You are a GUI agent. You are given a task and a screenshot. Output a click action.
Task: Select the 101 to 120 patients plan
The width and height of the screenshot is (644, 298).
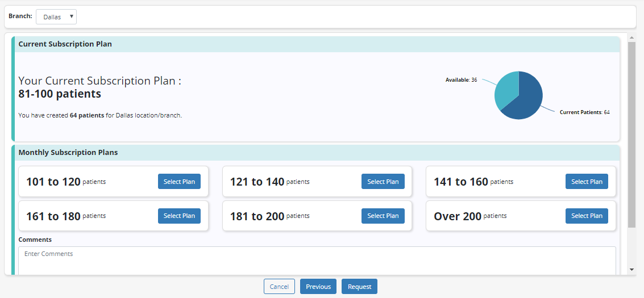[x=179, y=182]
